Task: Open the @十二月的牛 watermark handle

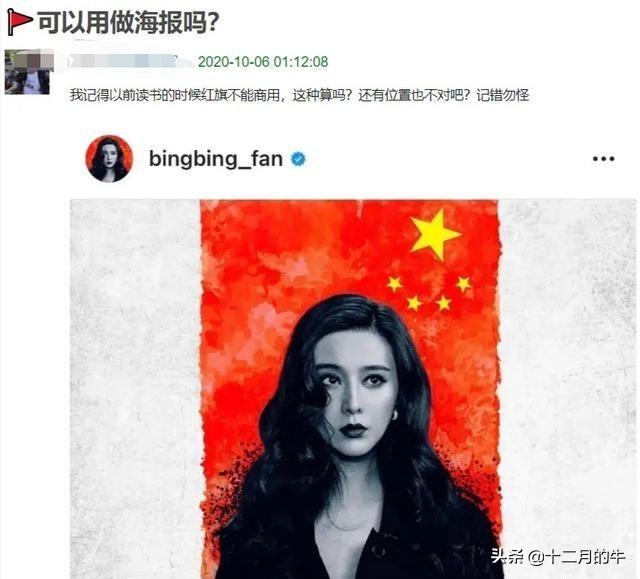Action: pos(576,557)
